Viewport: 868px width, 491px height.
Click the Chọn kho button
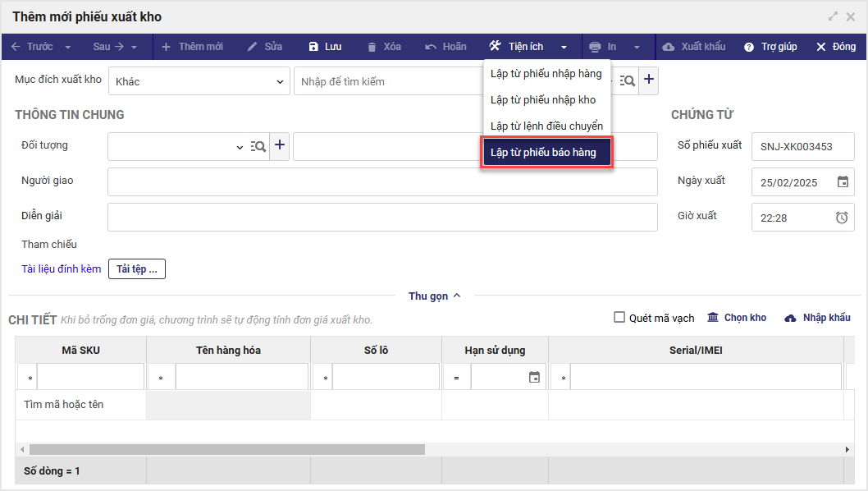[737, 318]
